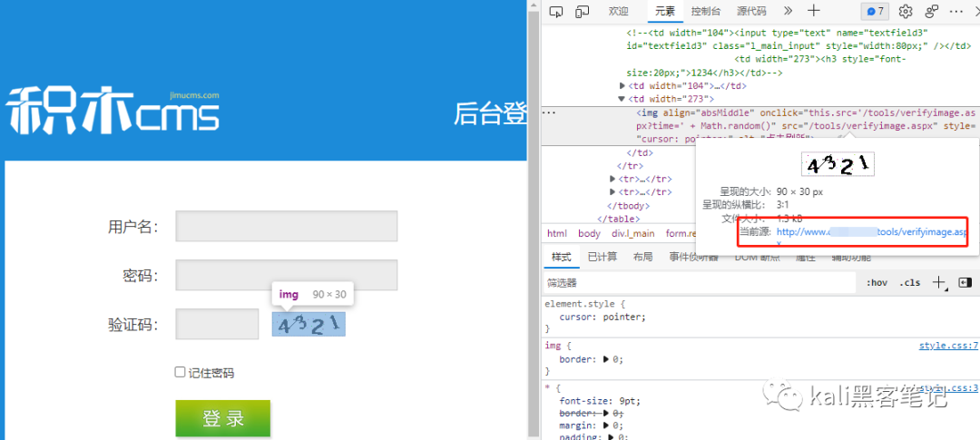980x440 pixels.
Task: Click the 积木cms logo
Action: (x=113, y=112)
